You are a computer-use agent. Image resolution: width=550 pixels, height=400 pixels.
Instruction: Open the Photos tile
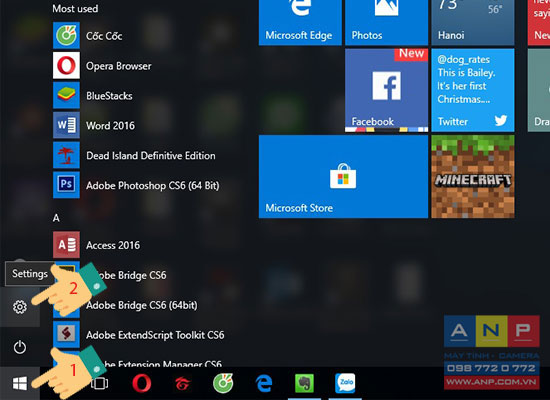tap(387, 22)
